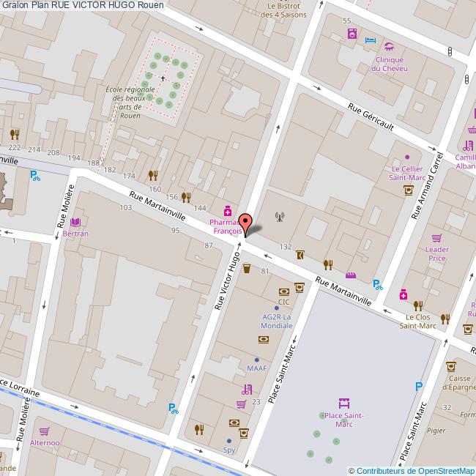Click the ATM icon under Le Cellier Saint-Marc
476x476 pixels.
(409, 190)
